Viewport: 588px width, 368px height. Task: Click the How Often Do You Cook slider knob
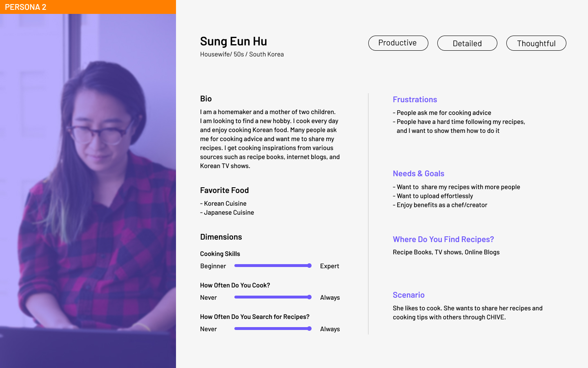click(310, 297)
